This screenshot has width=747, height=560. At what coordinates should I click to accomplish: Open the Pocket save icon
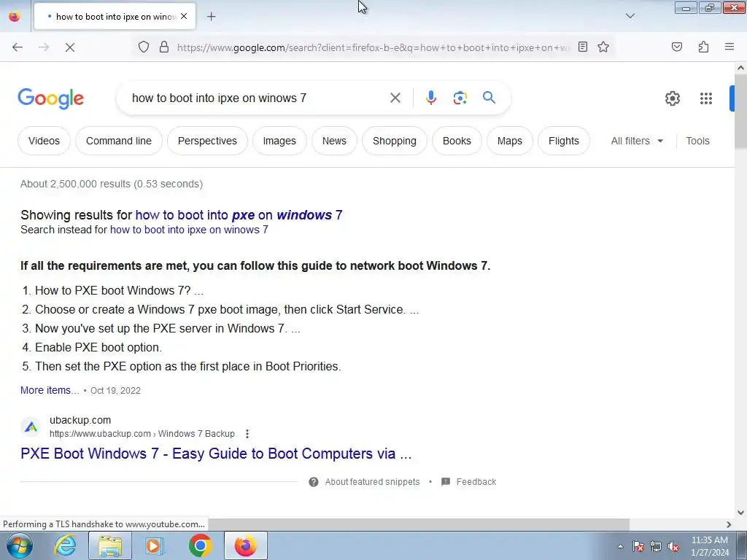677,47
